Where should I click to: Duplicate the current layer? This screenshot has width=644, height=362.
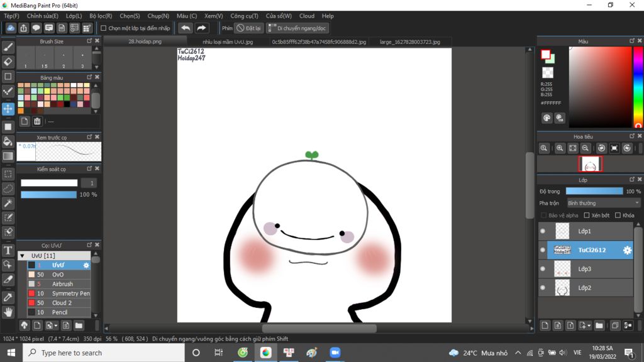tap(615, 326)
